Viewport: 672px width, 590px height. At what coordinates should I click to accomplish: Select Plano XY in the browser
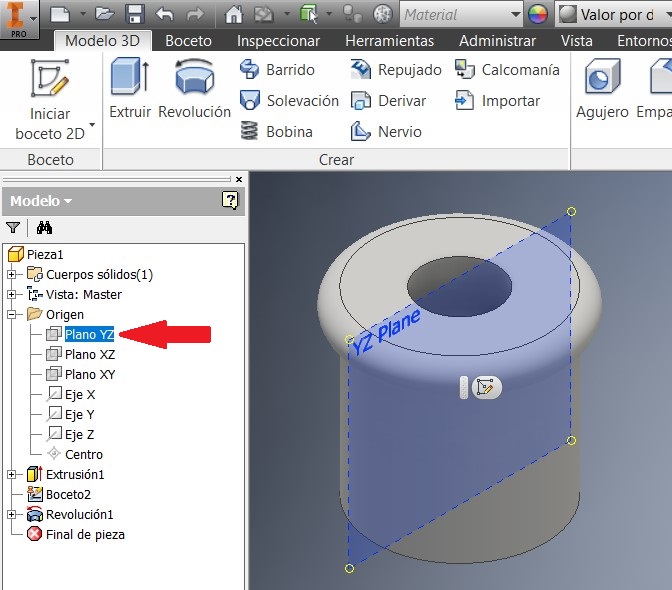(x=90, y=374)
